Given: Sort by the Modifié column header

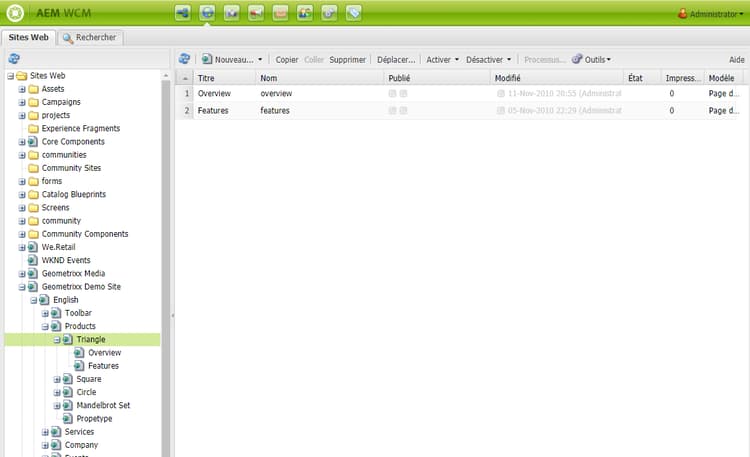Looking at the screenshot, I should pos(557,78).
